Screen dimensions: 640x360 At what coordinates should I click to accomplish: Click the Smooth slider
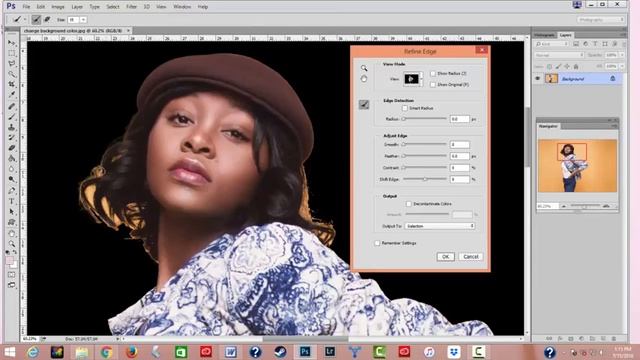(424, 144)
